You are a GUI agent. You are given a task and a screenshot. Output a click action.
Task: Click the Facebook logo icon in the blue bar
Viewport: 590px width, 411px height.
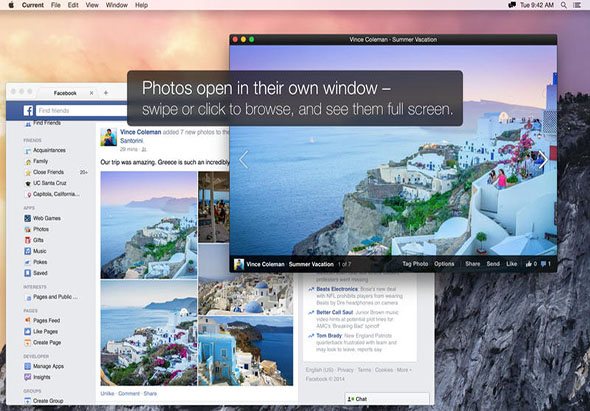(28, 110)
